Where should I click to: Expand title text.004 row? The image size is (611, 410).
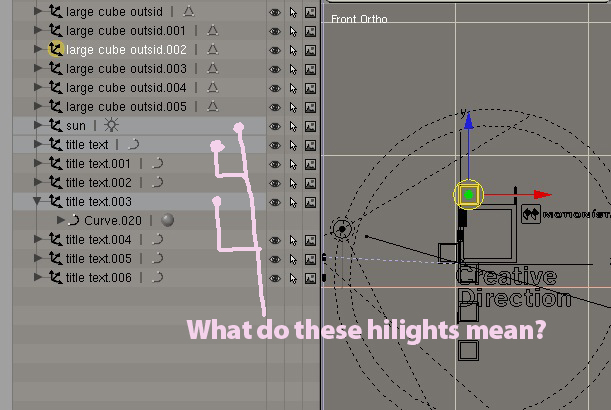tap(38, 239)
